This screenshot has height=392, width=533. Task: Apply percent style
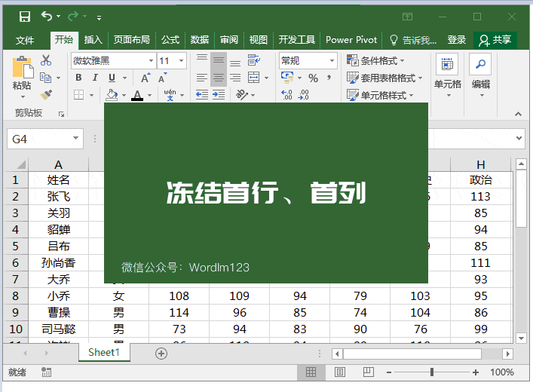[x=314, y=78]
